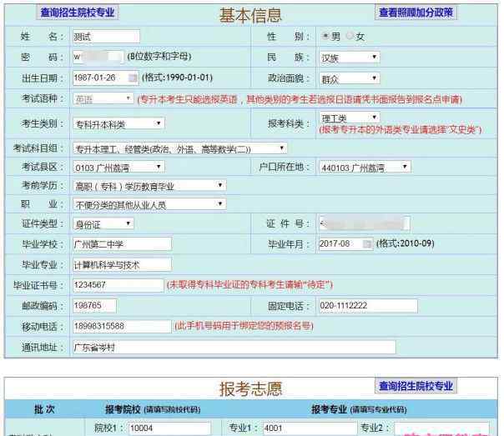504x436 pixels.
Task: Click 查询招生院校专业 button in 基本信息 header
Action: (77, 13)
